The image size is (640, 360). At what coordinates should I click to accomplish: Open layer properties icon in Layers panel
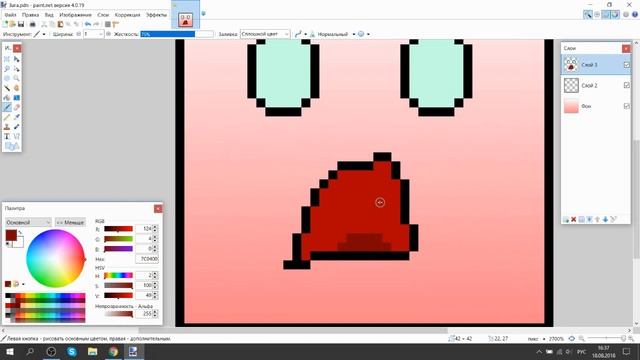pos(613,220)
